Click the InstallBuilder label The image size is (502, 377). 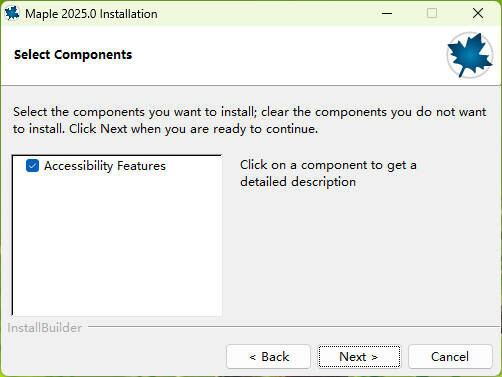[44, 328]
